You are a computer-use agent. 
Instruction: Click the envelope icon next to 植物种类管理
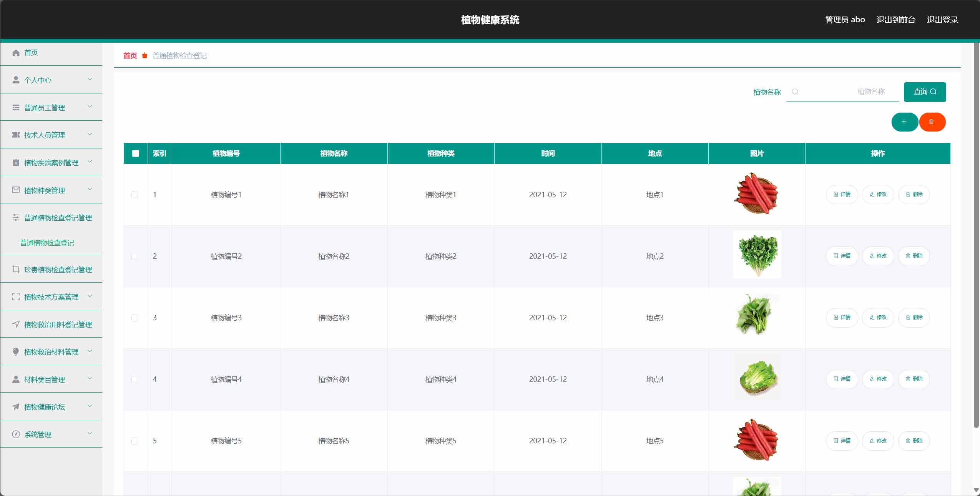point(16,190)
